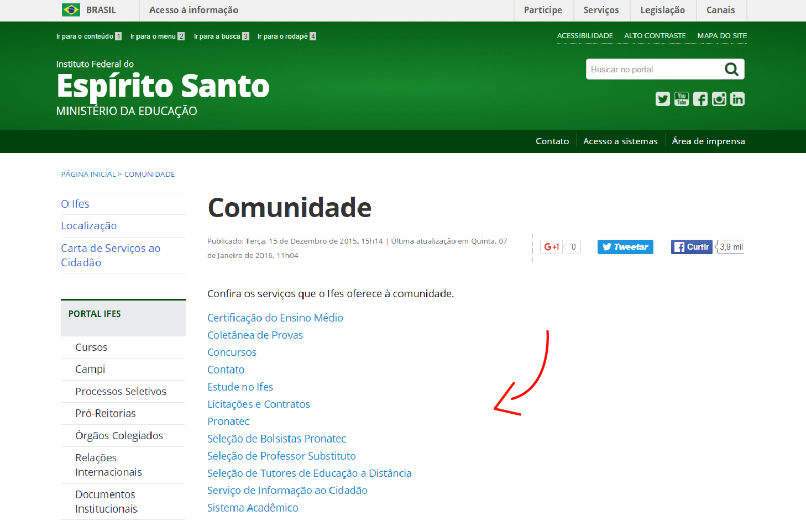Click inside the Buscar no portal field

(x=652, y=69)
